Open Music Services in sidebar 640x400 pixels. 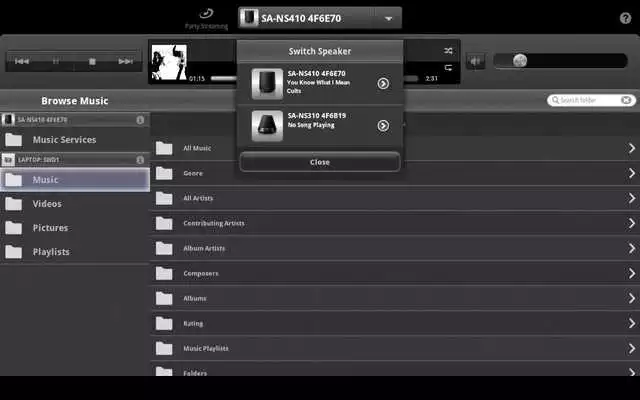64,140
